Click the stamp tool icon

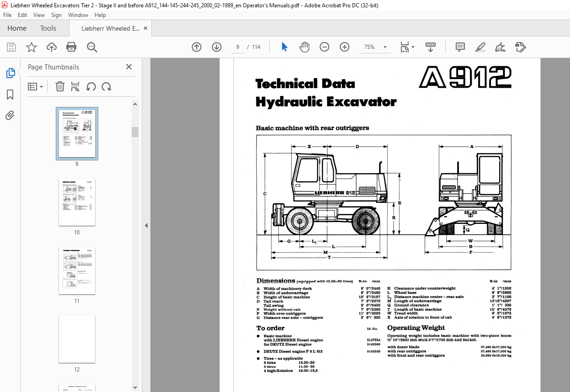(520, 47)
